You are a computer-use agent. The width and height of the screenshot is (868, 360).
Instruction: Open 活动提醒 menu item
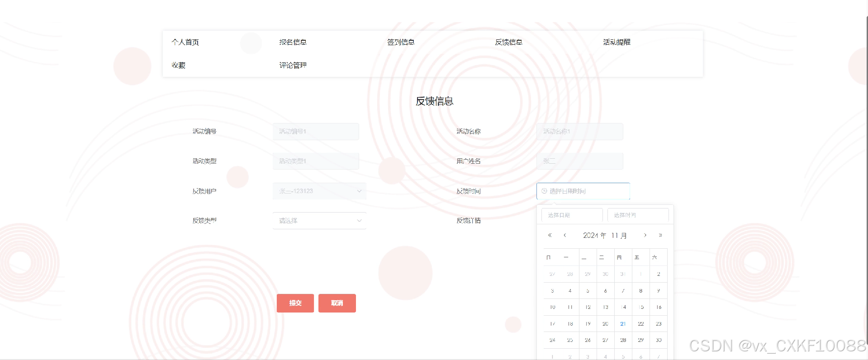pyautogui.click(x=617, y=42)
